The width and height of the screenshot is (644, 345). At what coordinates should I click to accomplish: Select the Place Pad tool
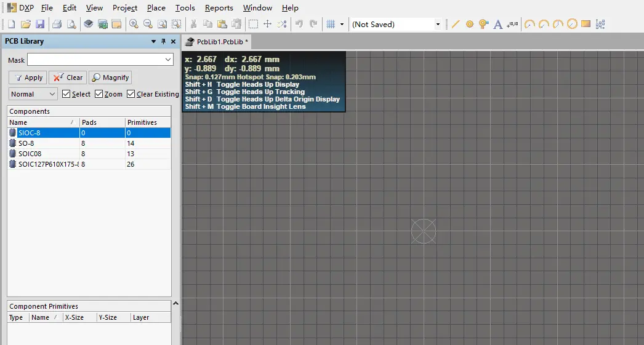click(x=470, y=25)
